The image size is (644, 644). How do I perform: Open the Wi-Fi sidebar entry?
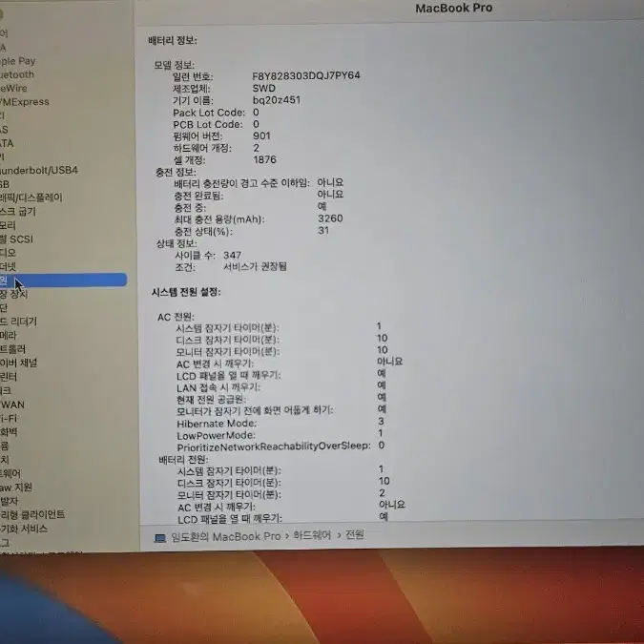[x=9, y=419]
